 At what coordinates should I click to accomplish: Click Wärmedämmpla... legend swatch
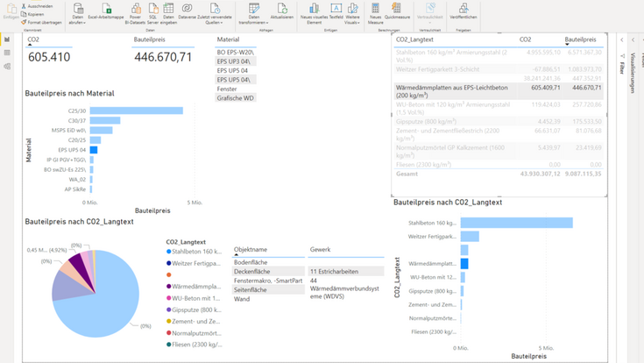pyautogui.click(x=169, y=287)
